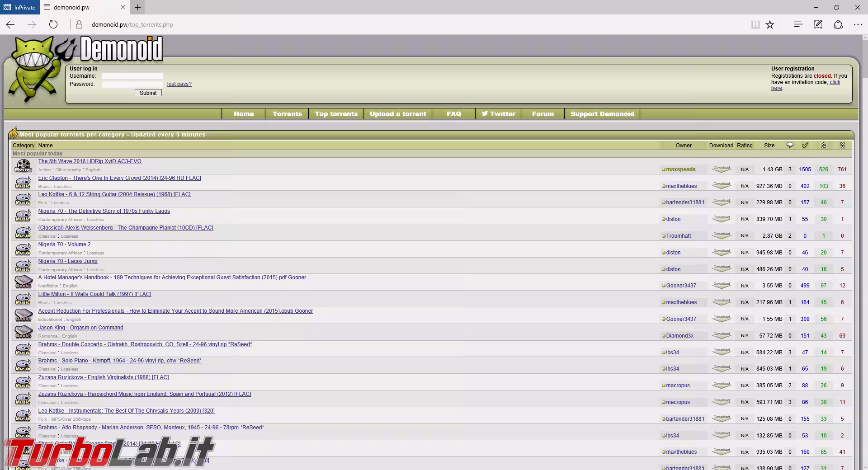Open Nigeria 70 - Lagos Jump link
Screen dimensions: 868x470
click(68, 261)
